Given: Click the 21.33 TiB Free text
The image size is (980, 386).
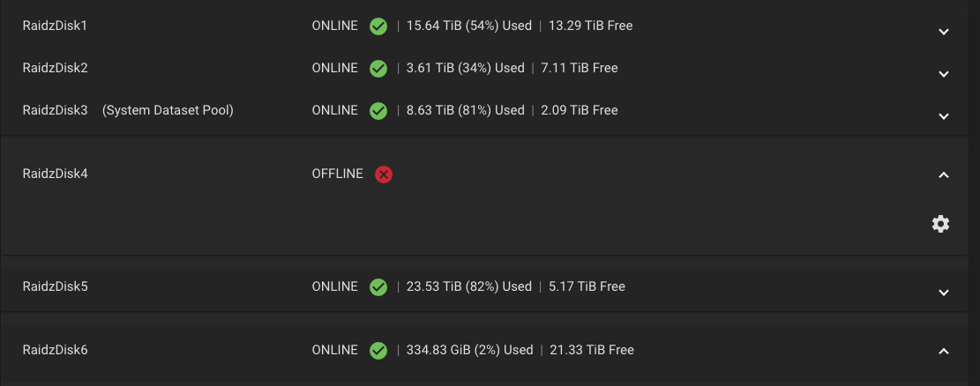Looking at the screenshot, I should (592, 350).
